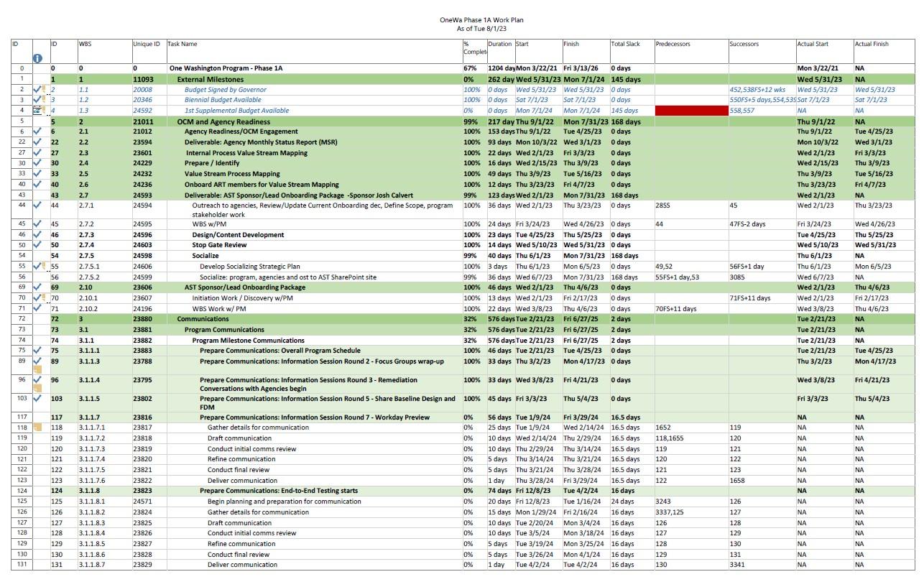This screenshot has width=924, height=582.
Task: Click the checkmark for Agency Readiness/OCM Engagement
Action: pyautogui.click(x=37, y=131)
